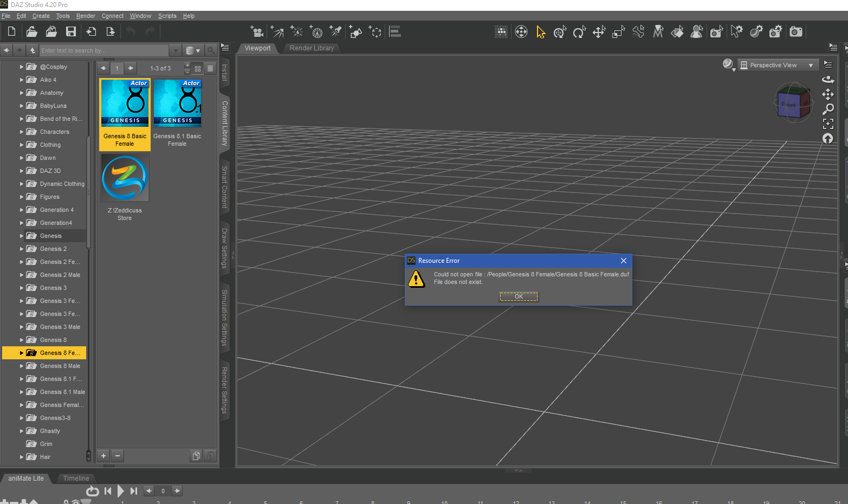
Task: Expand the Characters folder
Action: 22,132
